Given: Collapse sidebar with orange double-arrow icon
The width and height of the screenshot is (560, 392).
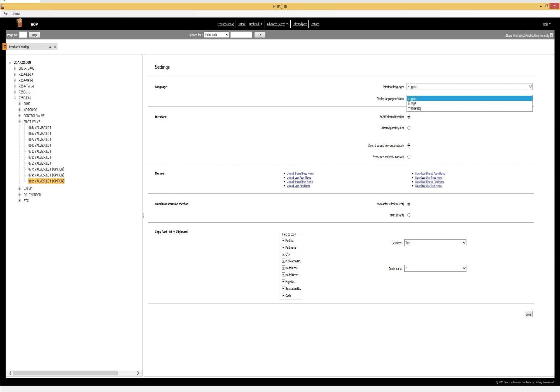Looking at the screenshot, I should (x=4, y=46).
